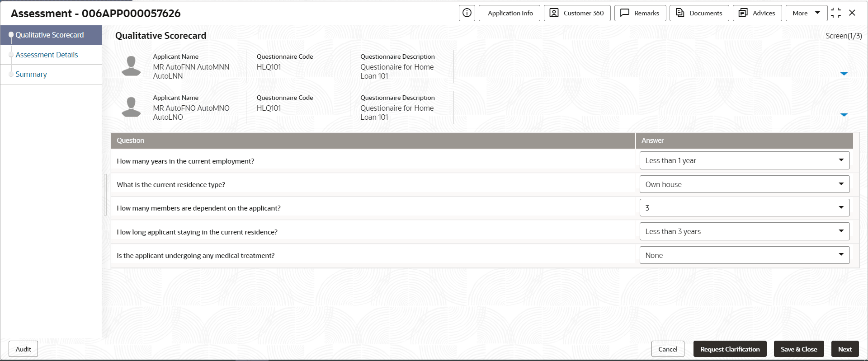
Task: Click the Cancel button
Action: pyautogui.click(x=668, y=349)
